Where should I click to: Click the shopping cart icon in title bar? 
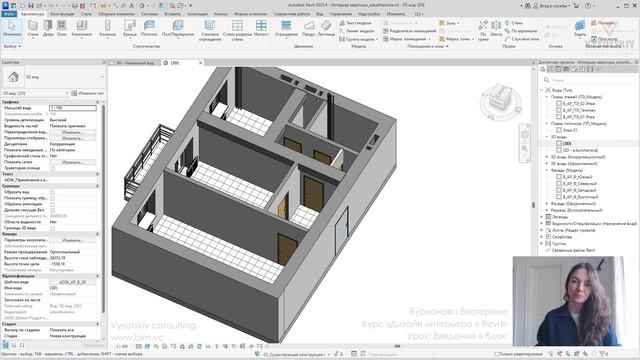(576, 5)
